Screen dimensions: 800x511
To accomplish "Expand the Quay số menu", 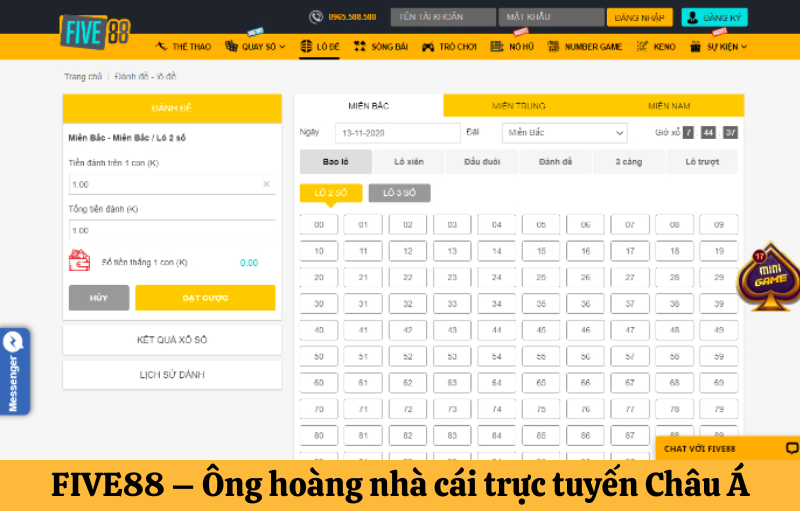I will point(255,47).
